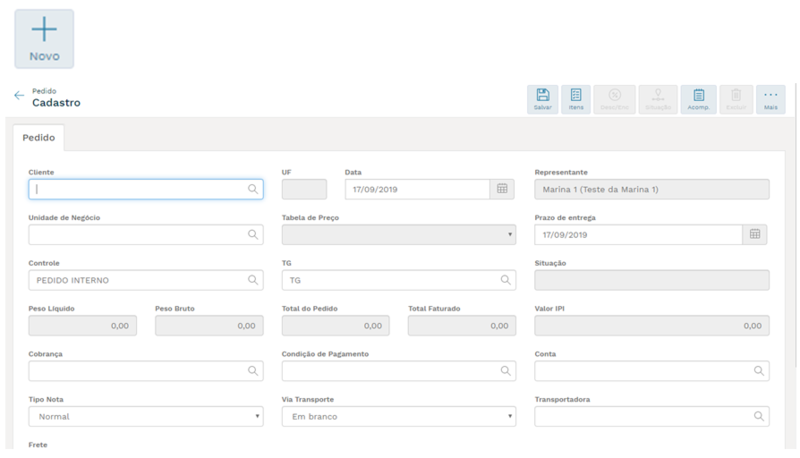Viewport: 800px width, 458px height.
Task: Click the Acomp. calendar button
Action: (x=699, y=99)
